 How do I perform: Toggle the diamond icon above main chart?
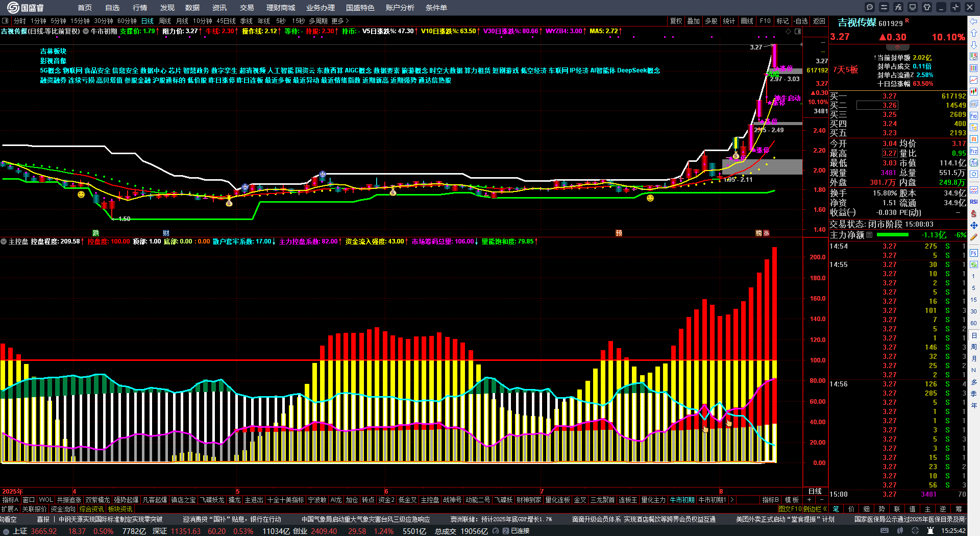tap(788, 32)
